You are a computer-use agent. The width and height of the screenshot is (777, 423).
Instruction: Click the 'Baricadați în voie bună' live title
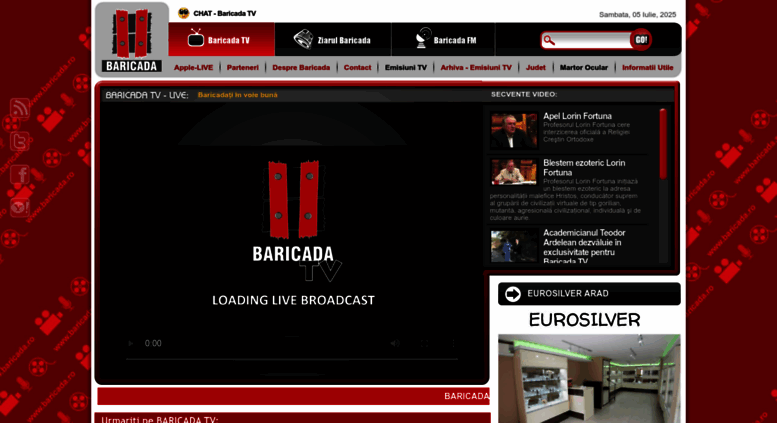tap(237, 95)
